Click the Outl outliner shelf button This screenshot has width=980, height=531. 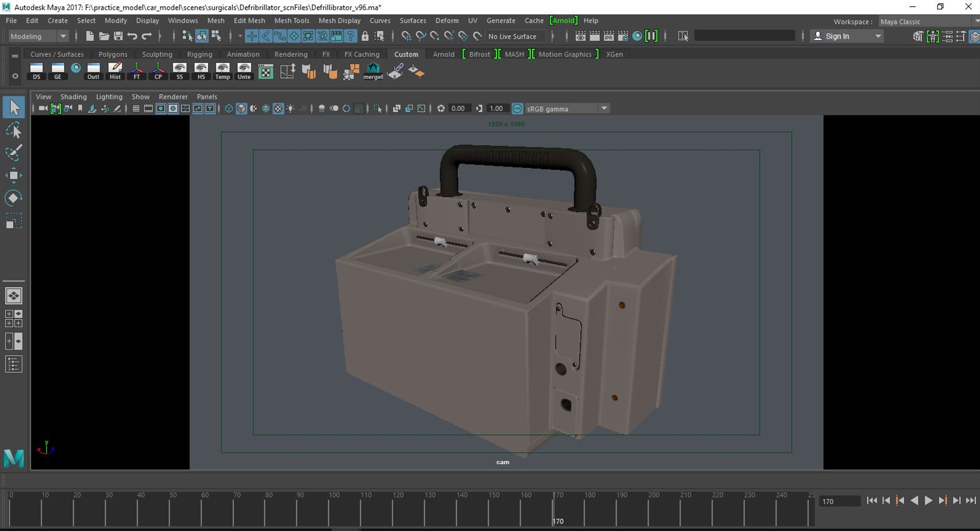[x=93, y=71]
